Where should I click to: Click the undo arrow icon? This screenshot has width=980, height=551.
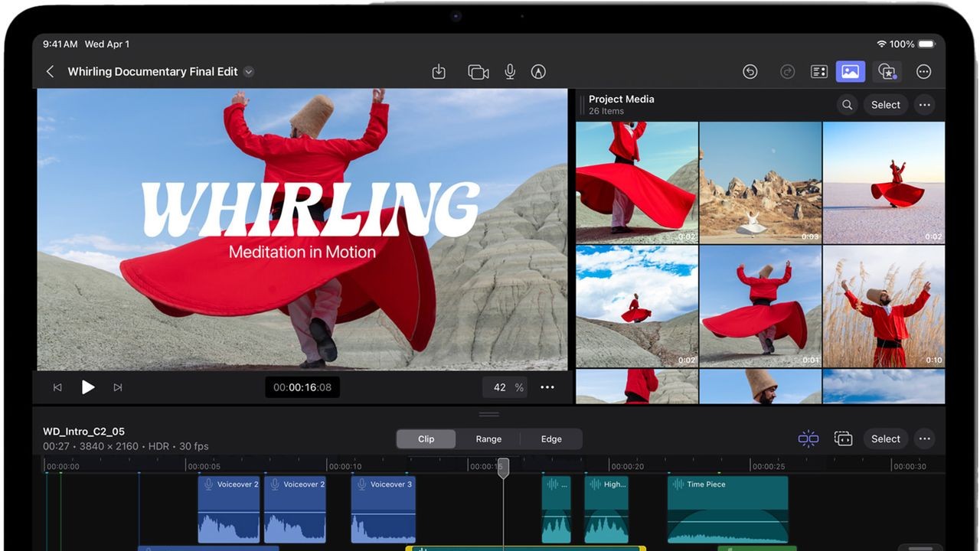click(750, 71)
